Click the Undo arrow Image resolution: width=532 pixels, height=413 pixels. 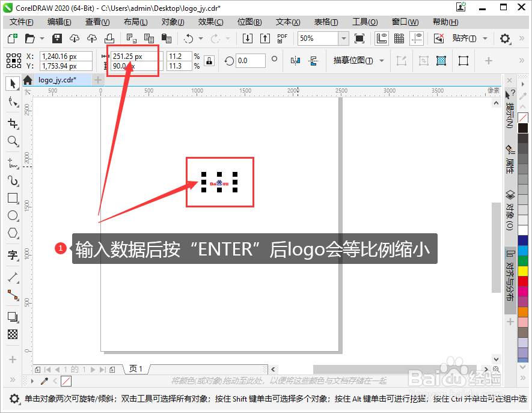188,38
